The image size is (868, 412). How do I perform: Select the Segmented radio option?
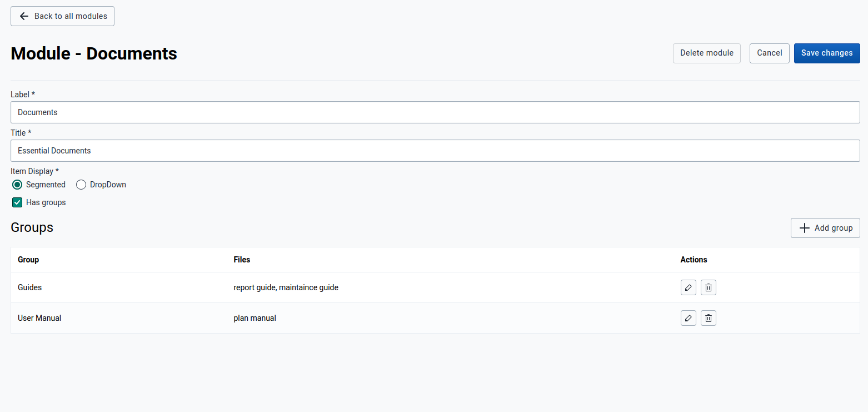17,185
